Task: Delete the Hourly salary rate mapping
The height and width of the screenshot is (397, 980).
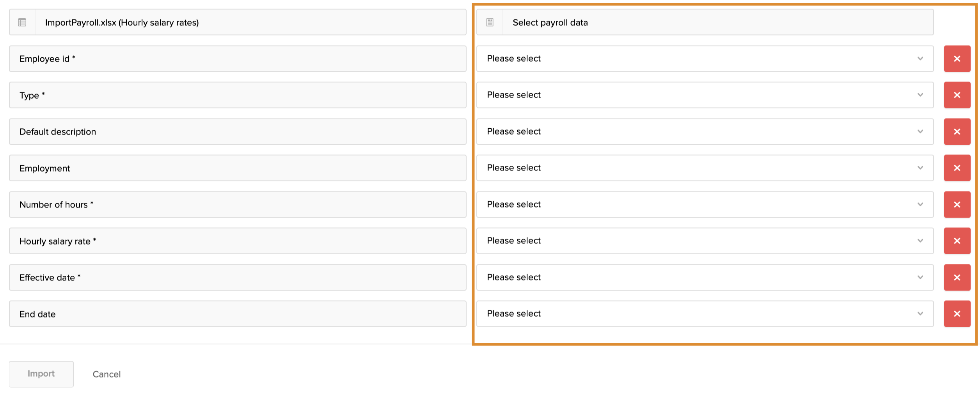Action: tap(957, 241)
